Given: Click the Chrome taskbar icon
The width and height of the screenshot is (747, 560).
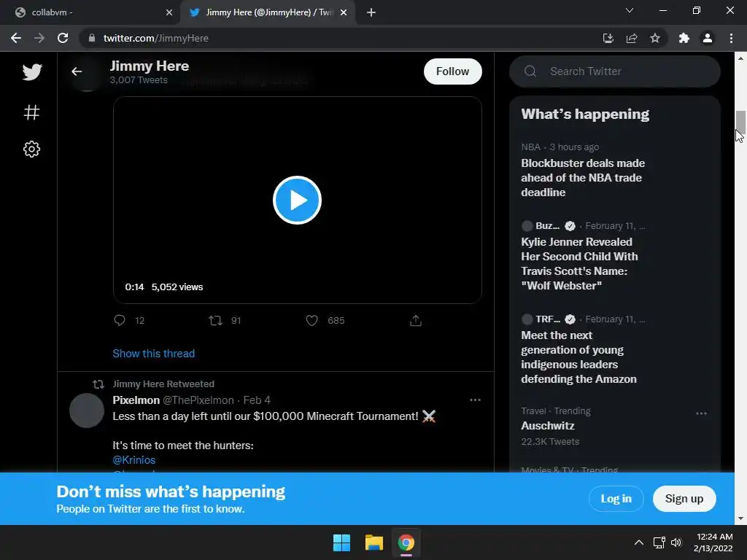Looking at the screenshot, I should (x=406, y=542).
